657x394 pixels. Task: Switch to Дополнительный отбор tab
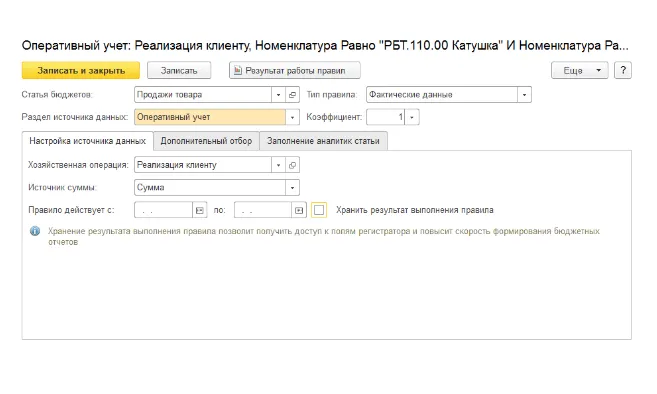pyautogui.click(x=206, y=141)
